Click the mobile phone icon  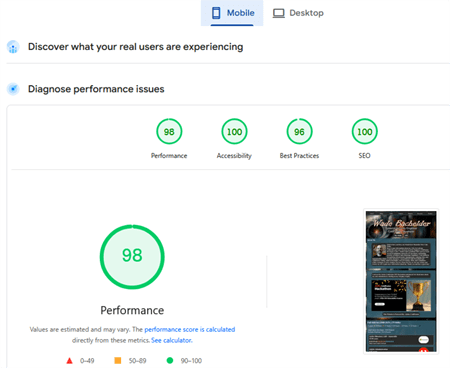216,13
